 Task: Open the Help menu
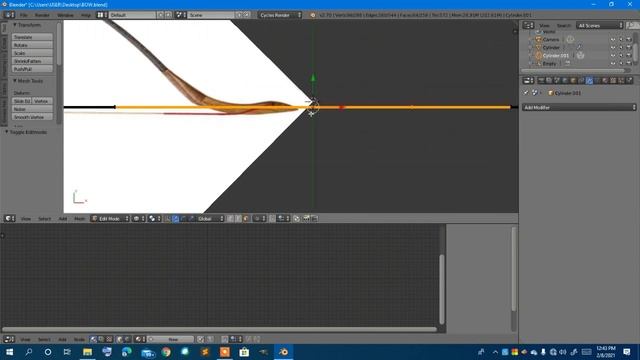[86, 15]
